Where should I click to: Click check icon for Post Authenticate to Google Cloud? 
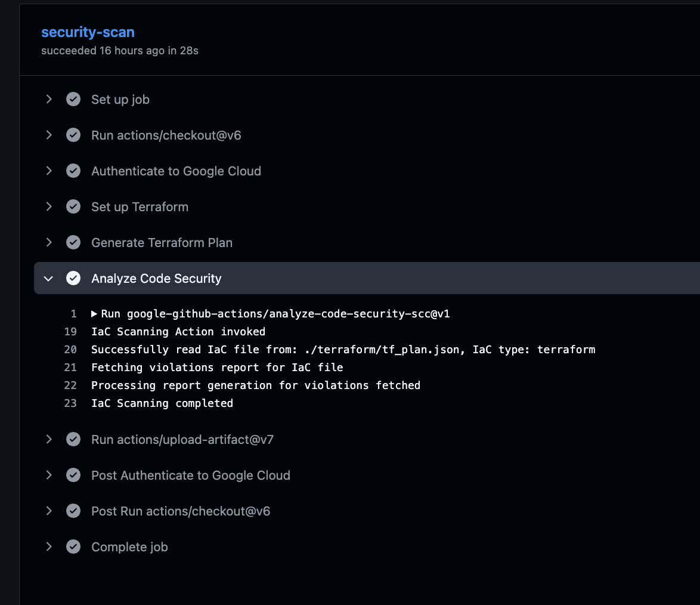pyautogui.click(x=73, y=475)
